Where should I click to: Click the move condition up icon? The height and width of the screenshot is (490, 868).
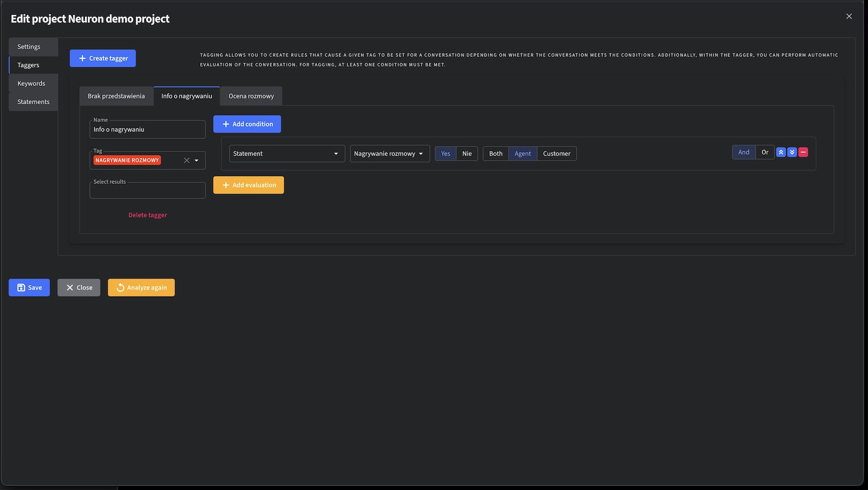tap(781, 152)
